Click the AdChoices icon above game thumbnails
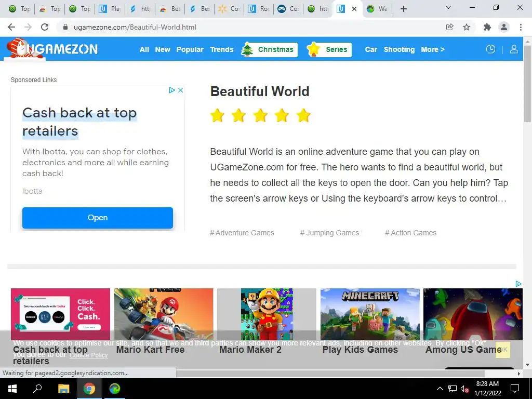Screen dimensions: 532x399 coord(518,284)
